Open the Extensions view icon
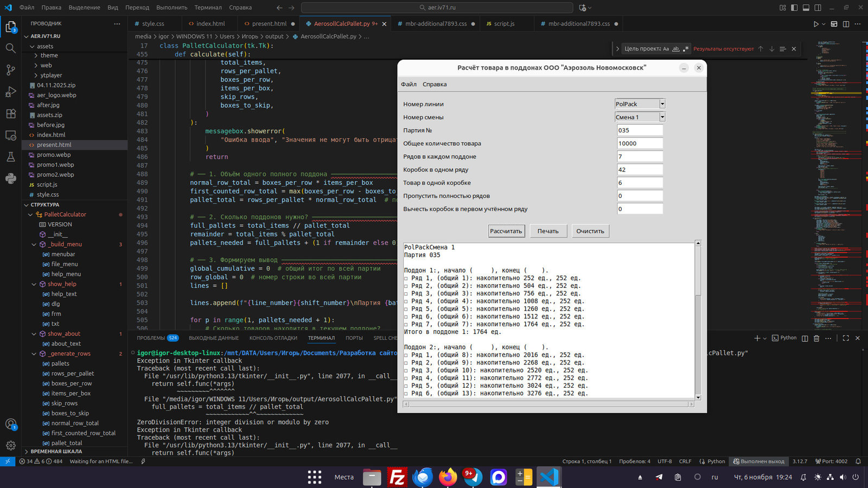Viewport: 868px width, 488px height. point(10,114)
